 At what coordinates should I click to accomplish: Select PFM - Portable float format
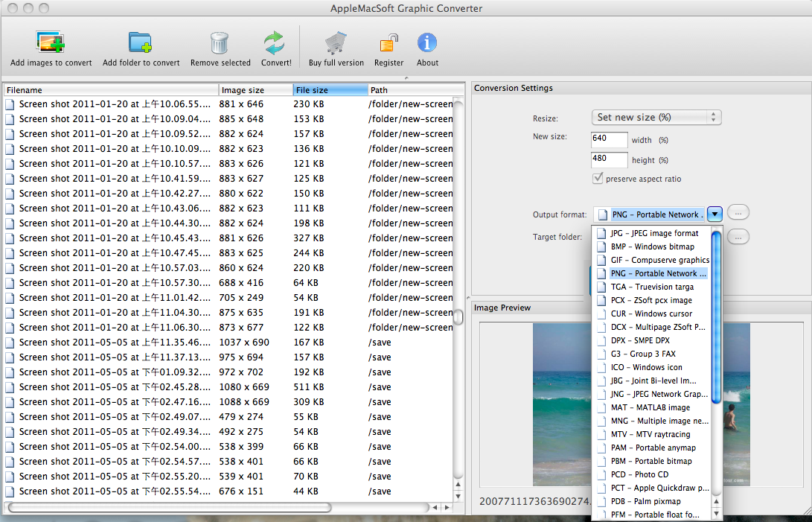point(651,515)
